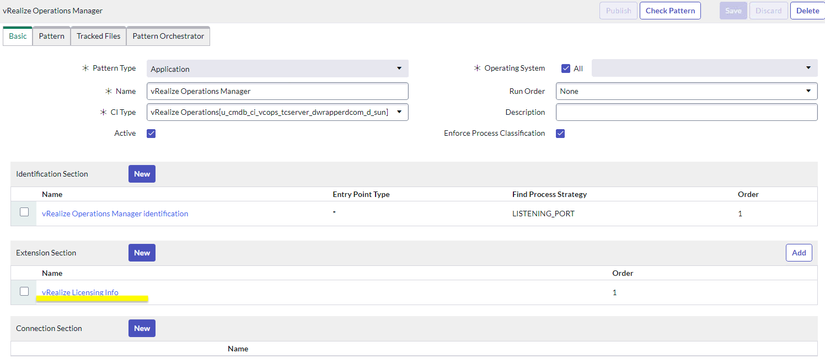Add New in Connection Section

pyautogui.click(x=142, y=328)
